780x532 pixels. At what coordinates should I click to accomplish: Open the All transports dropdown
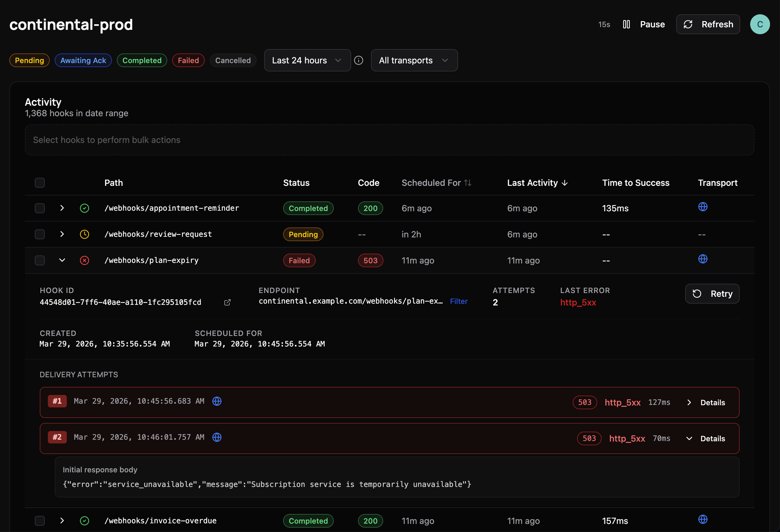tap(414, 60)
